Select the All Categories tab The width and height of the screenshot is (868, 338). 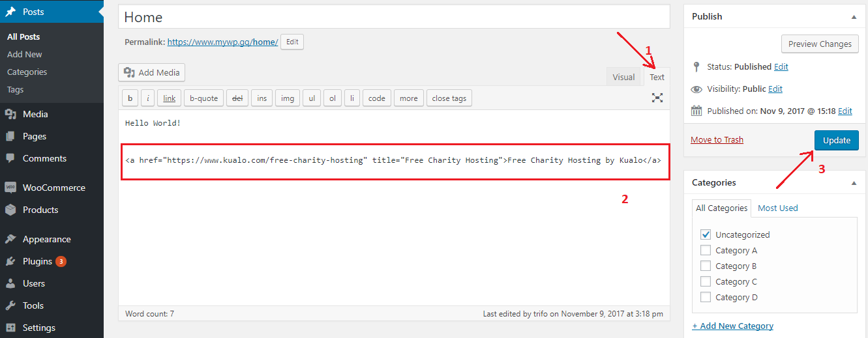pyautogui.click(x=721, y=208)
